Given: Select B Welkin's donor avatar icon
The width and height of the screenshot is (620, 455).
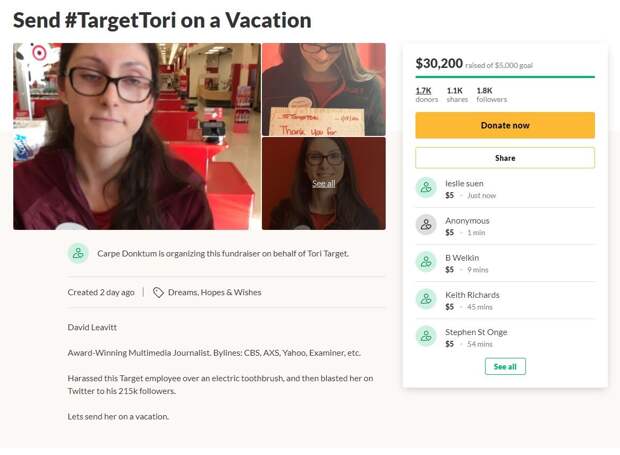Looking at the screenshot, I should (426, 262).
